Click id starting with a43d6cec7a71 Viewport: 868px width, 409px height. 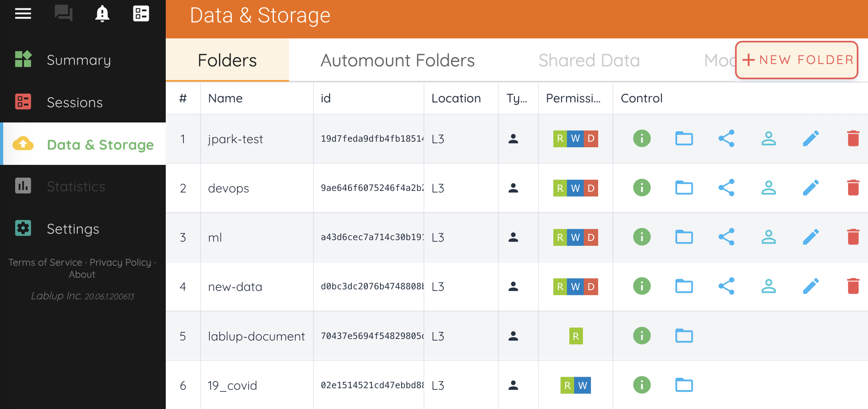click(x=372, y=237)
